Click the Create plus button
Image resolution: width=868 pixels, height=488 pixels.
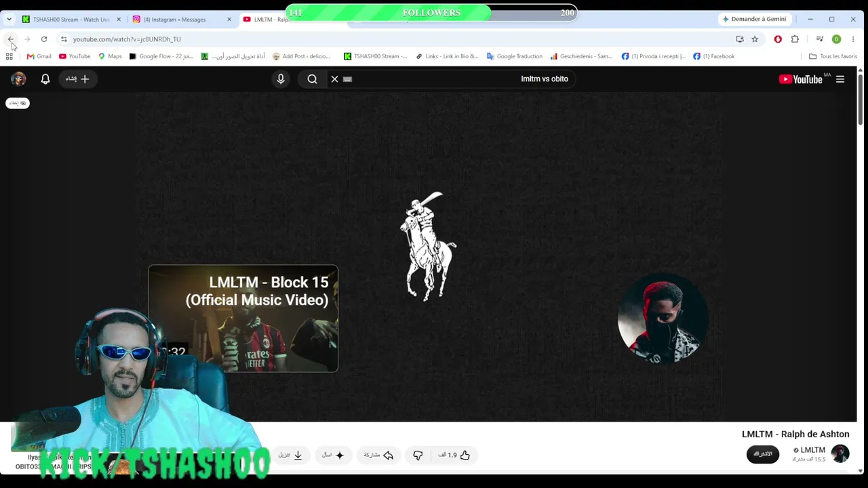point(77,79)
